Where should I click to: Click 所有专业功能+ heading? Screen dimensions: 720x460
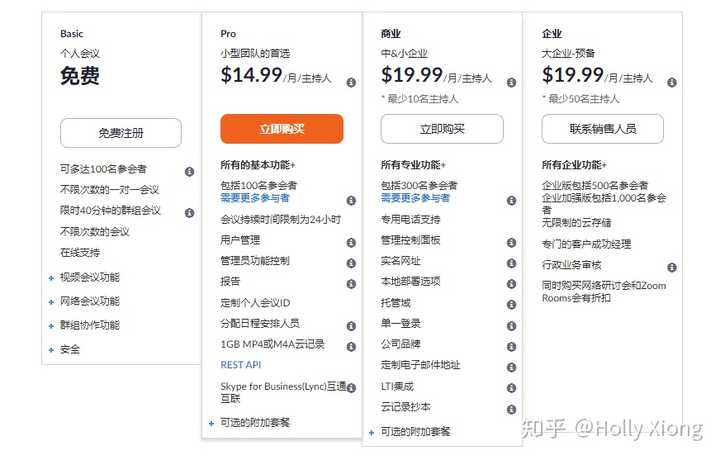(x=413, y=165)
